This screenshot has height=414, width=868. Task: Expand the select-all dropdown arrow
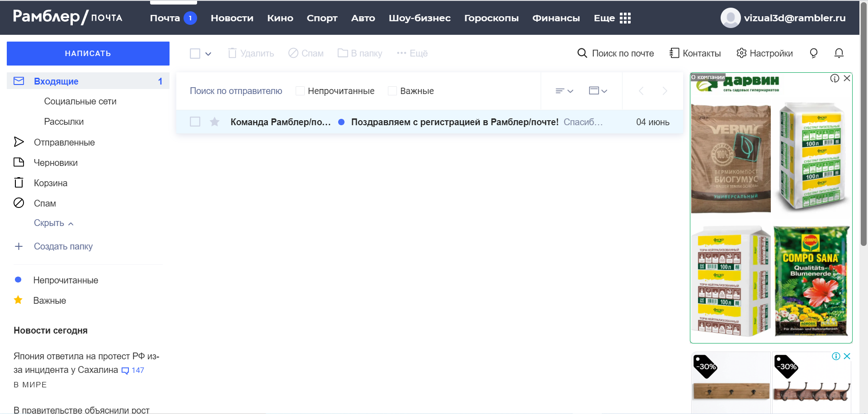click(x=208, y=54)
